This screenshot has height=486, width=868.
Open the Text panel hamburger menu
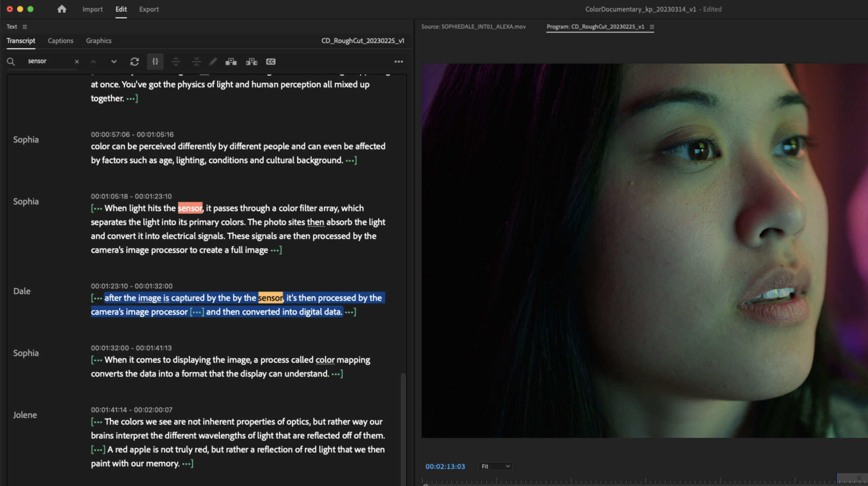click(x=25, y=27)
